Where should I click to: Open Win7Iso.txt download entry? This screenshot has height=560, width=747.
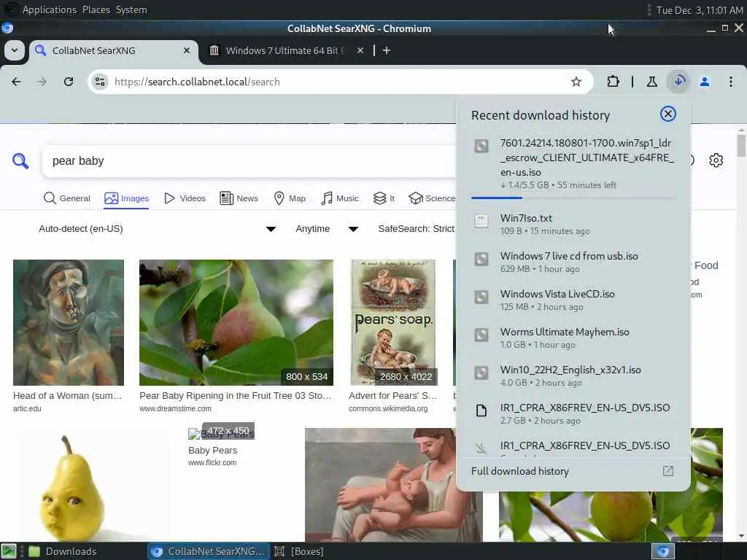[573, 225]
